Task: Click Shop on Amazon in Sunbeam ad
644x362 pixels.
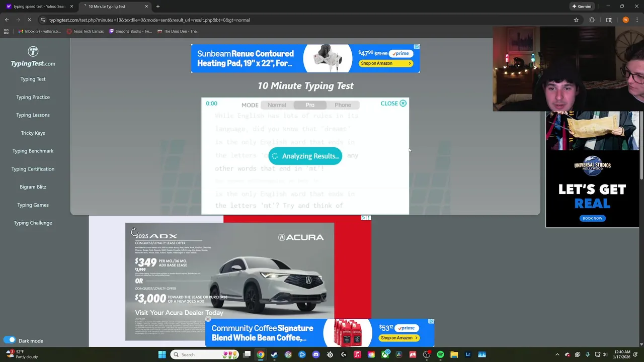Action: (x=386, y=63)
